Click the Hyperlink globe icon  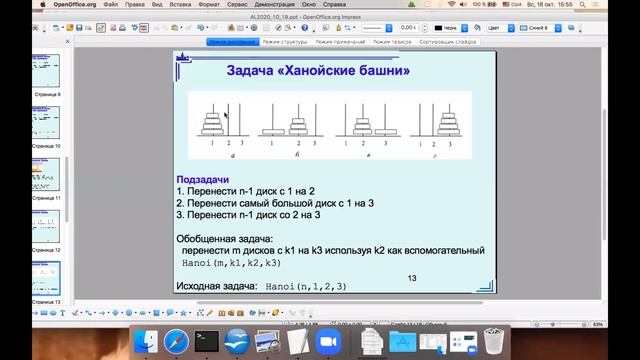pyautogui.click(x=254, y=28)
